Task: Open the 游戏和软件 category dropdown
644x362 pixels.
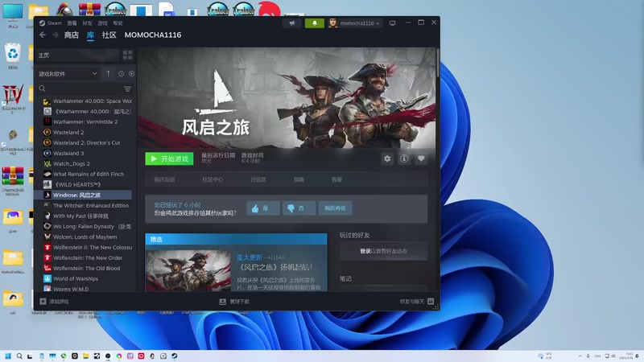Action: point(68,74)
